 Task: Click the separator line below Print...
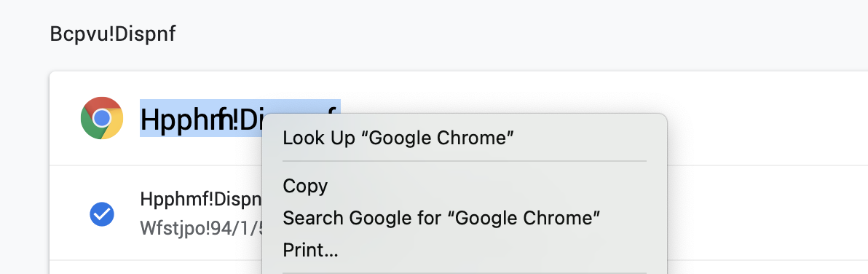pyautogui.click(x=465, y=273)
